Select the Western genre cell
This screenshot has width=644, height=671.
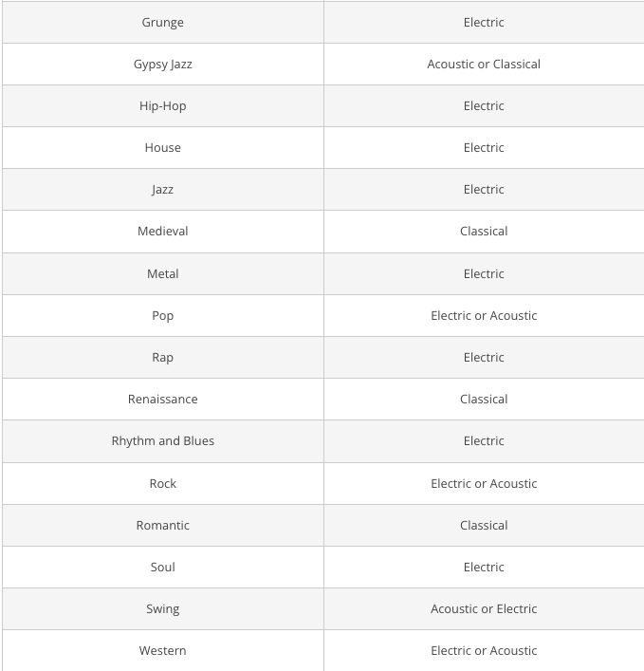pos(163,650)
